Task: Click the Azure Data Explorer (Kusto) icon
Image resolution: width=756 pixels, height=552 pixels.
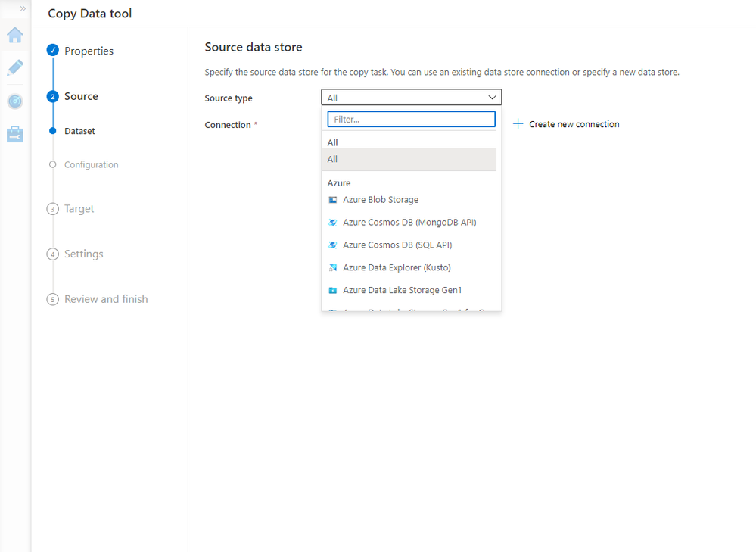Action: (333, 268)
